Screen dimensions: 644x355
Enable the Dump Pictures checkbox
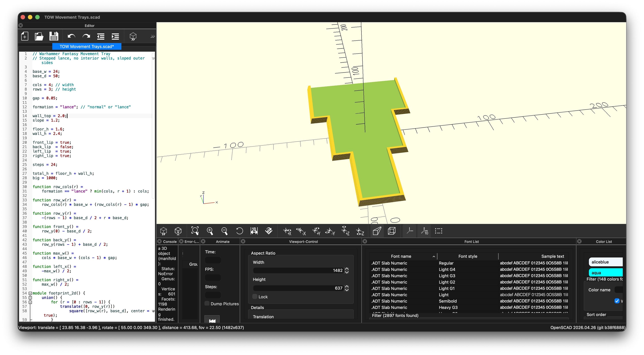tap(207, 304)
